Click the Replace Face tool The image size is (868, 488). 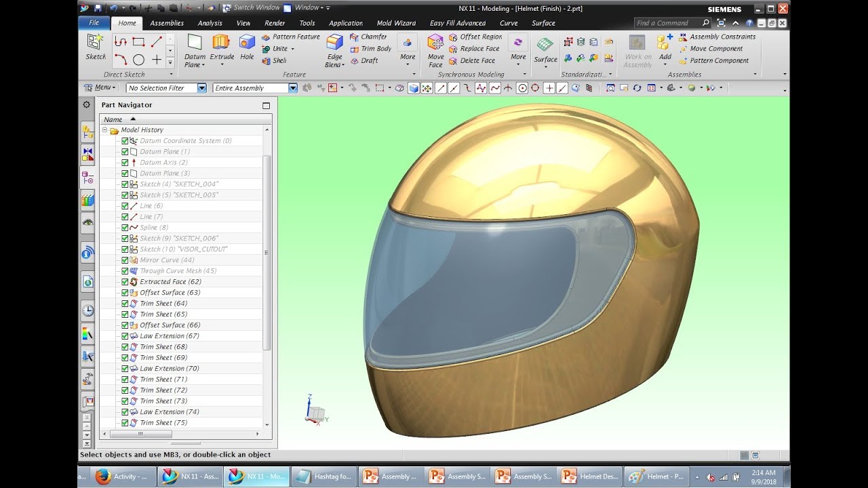474,49
